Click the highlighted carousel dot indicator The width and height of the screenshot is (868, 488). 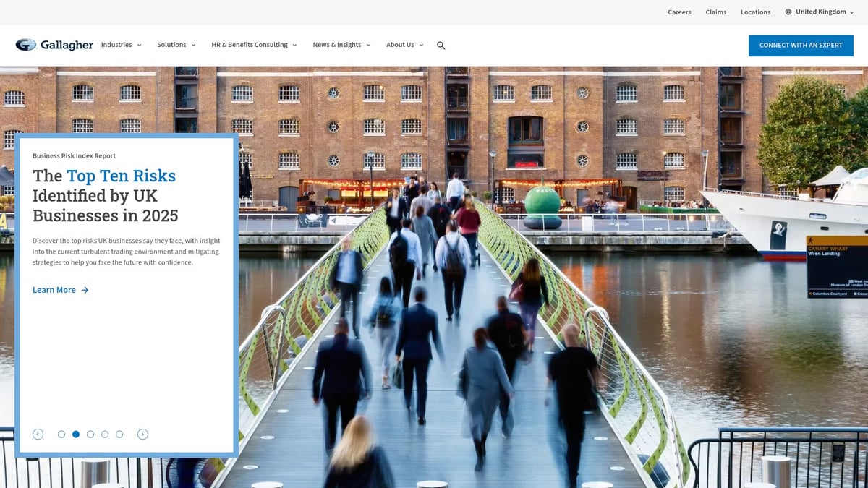coord(76,434)
